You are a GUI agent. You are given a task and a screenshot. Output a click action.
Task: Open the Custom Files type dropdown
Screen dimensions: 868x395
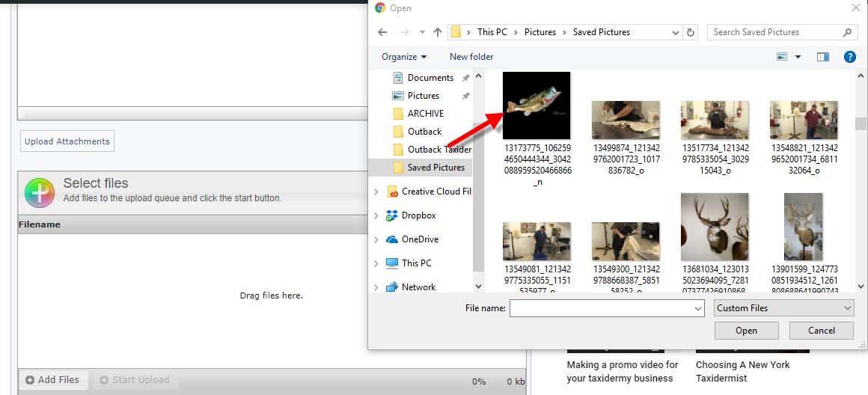(x=783, y=308)
